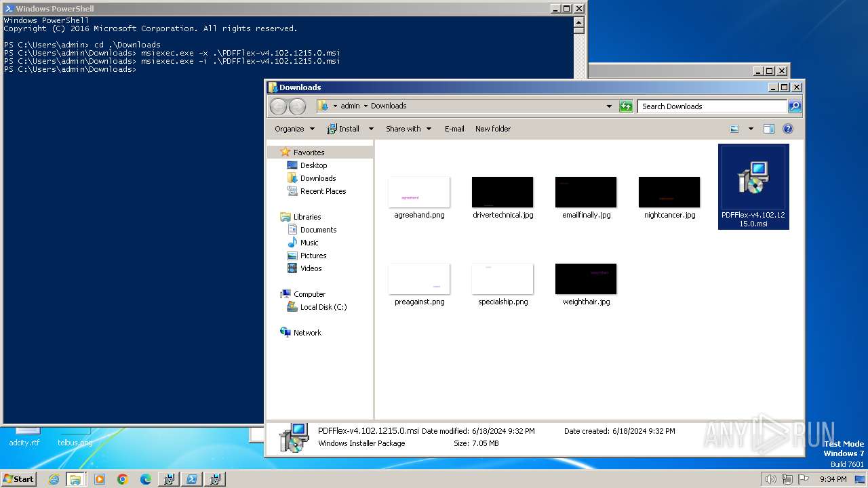The image size is (868, 488).
Task: Create a New folder from toolbar
Action: tap(493, 129)
